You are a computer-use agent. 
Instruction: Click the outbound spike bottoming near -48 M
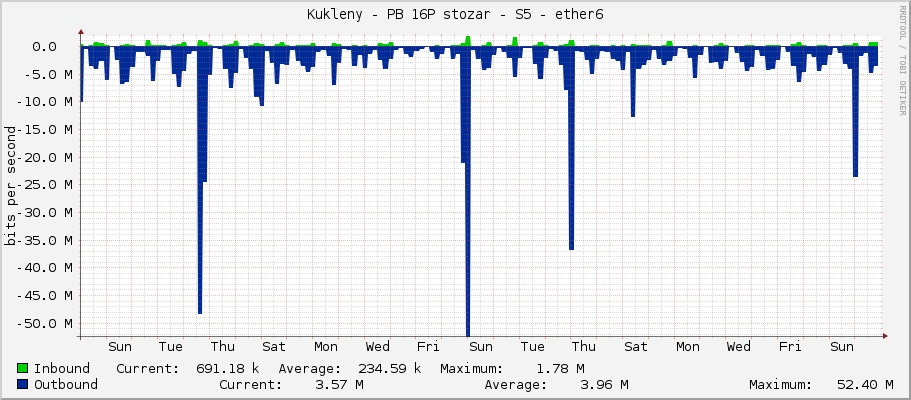click(200, 181)
